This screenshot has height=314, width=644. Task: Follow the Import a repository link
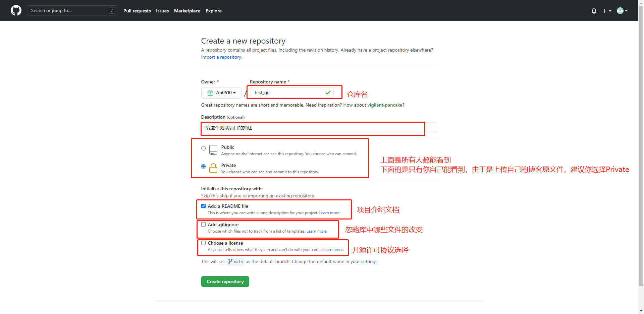click(221, 57)
